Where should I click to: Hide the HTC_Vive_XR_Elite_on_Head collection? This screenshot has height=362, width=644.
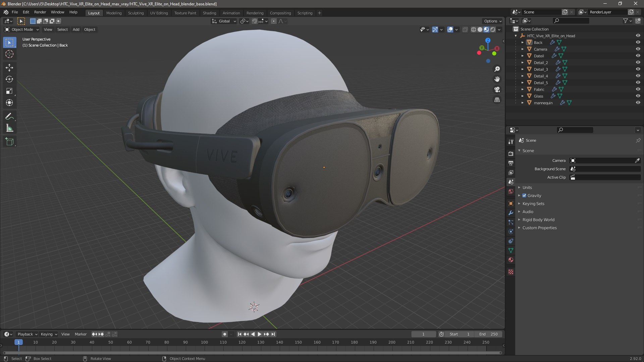[x=638, y=36]
